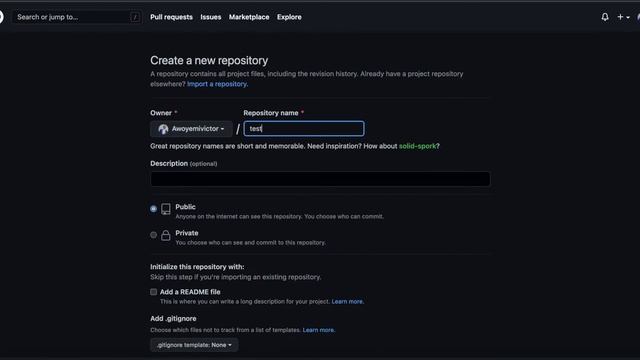Viewport: 640px width, 360px height.
Task: Click the Description input field
Action: 320,179
